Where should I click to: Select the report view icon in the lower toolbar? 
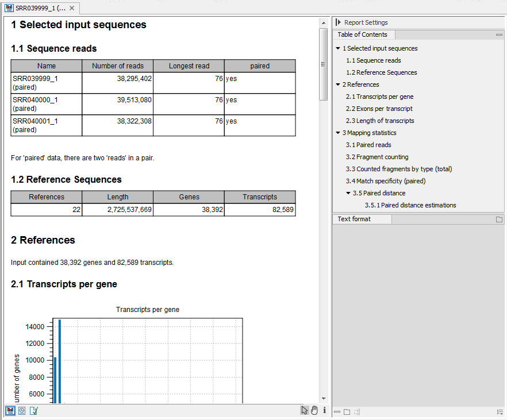click(10, 410)
